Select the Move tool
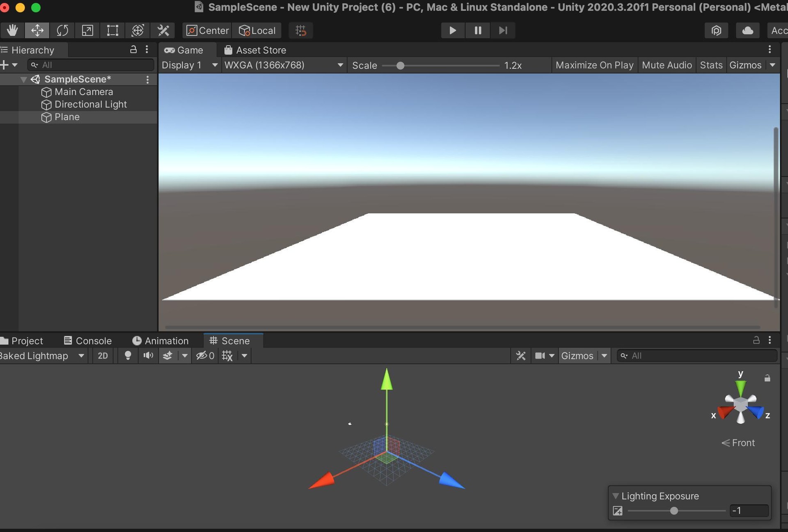788x532 pixels. pyautogui.click(x=37, y=30)
